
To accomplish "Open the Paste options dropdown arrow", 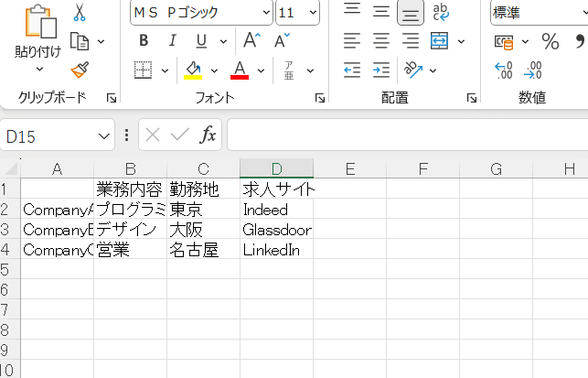I will (39, 69).
